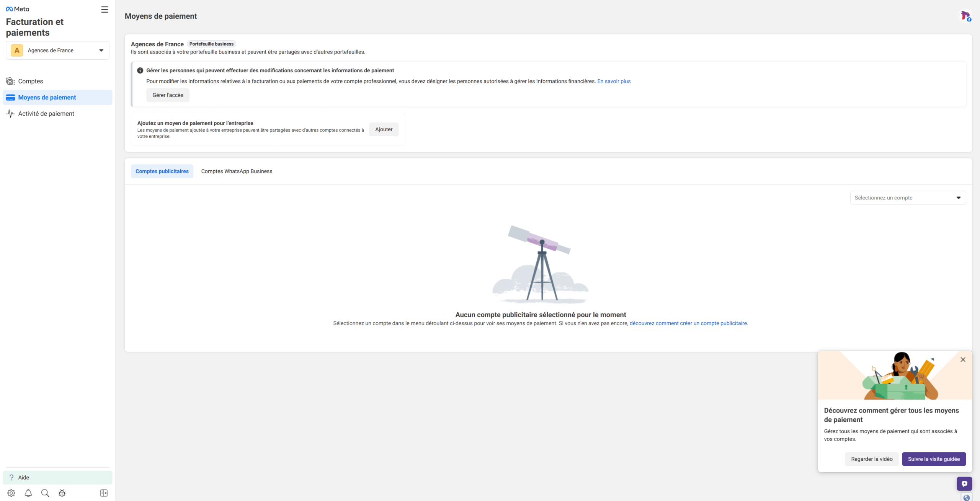Open the settings gear icon at the bottom left

click(x=11, y=493)
